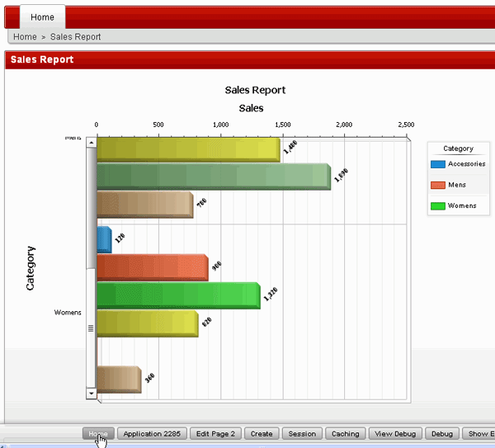
Task: Click the Womens axis label
Action: 68,313
